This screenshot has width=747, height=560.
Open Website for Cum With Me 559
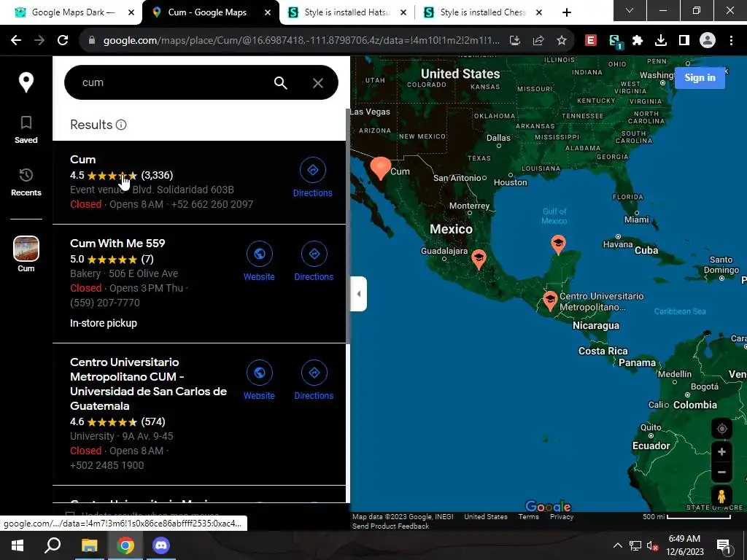(x=259, y=262)
